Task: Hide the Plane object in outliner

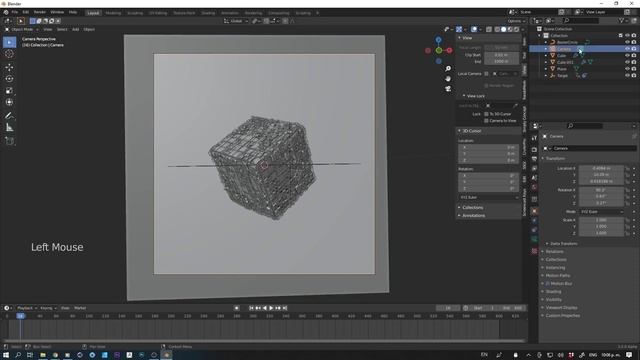Action: pyautogui.click(x=627, y=69)
